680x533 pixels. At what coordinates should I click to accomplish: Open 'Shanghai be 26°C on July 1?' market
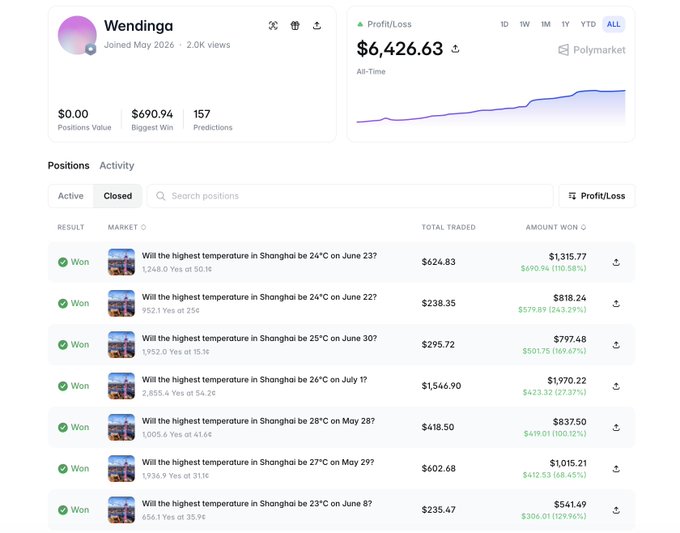[x=255, y=379]
